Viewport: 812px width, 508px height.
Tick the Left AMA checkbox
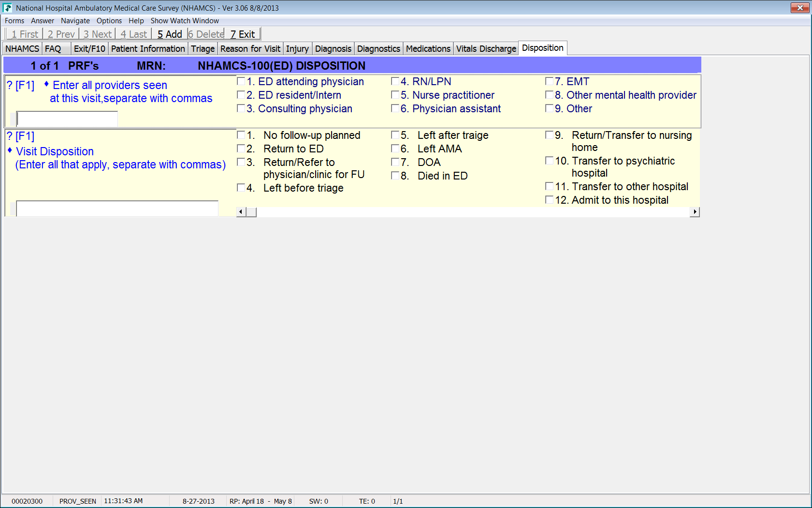pyautogui.click(x=395, y=149)
